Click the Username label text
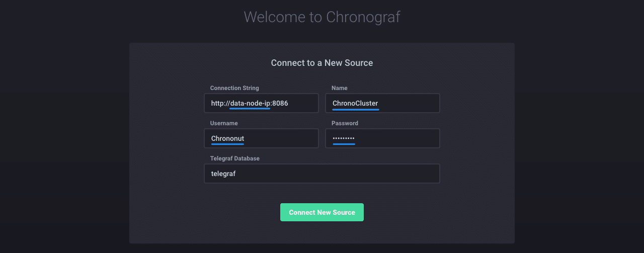The width and height of the screenshot is (644, 253). (224, 123)
